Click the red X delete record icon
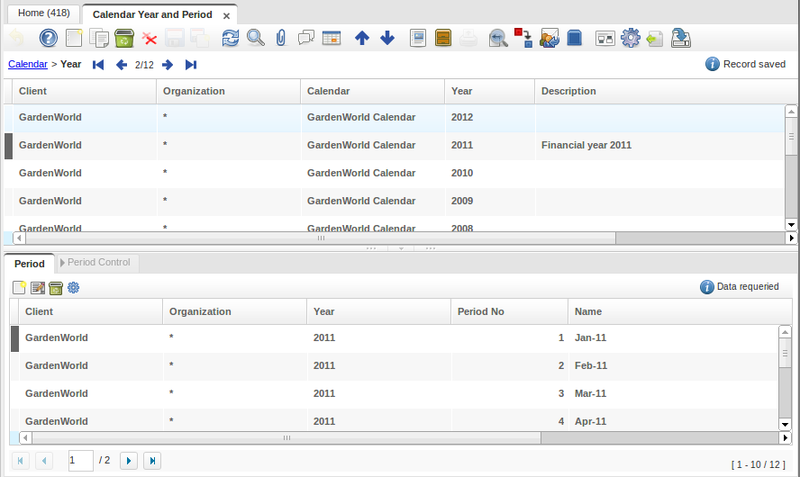 tap(150, 39)
